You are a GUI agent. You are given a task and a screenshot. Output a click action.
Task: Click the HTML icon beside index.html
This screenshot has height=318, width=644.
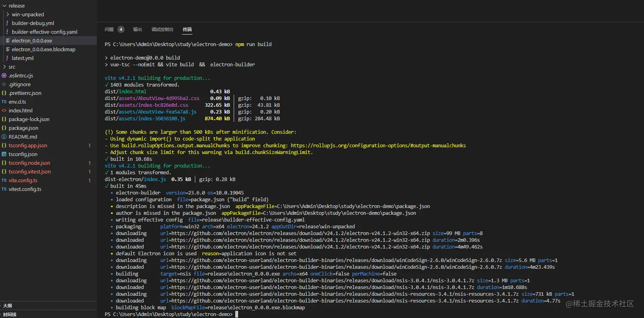coord(4,110)
